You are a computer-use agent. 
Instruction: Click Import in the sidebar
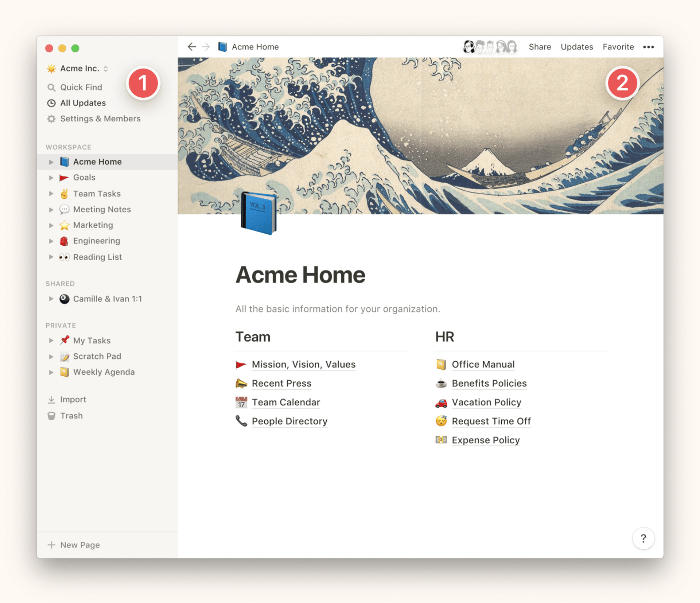73,399
